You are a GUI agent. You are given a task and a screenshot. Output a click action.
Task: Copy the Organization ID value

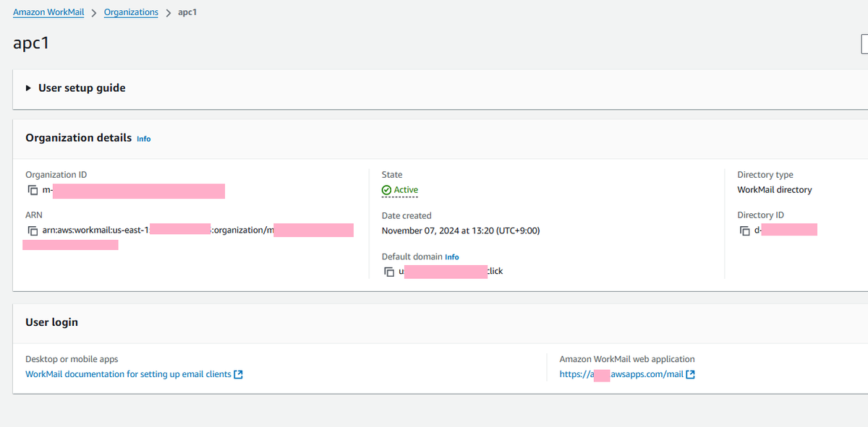[x=33, y=191]
